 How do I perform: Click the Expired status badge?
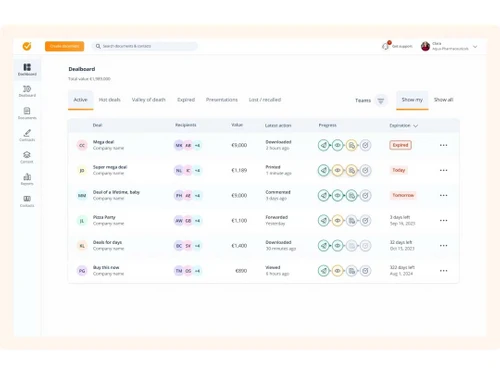[x=400, y=145]
